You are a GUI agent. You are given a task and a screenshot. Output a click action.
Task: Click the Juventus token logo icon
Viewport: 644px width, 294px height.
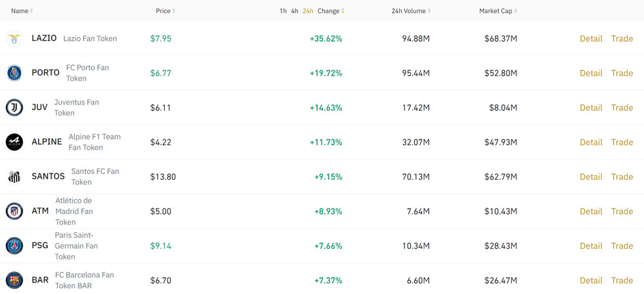[14, 108]
